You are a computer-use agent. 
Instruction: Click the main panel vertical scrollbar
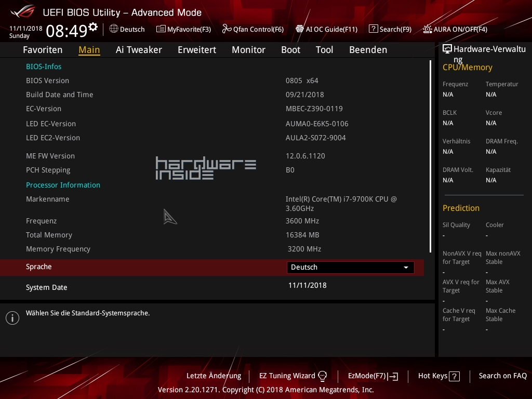click(x=430, y=156)
